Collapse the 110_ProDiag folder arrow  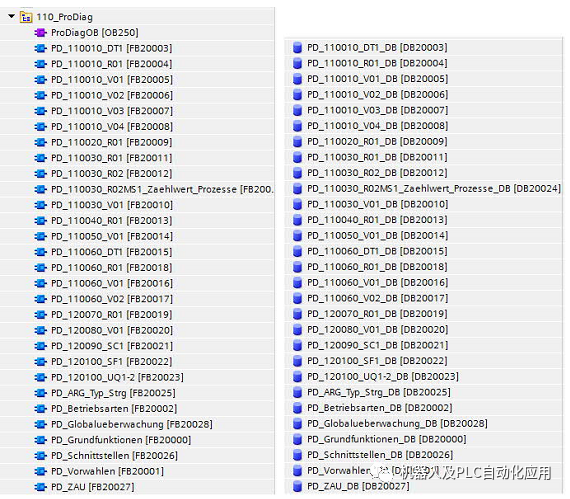click(x=12, y=16)
